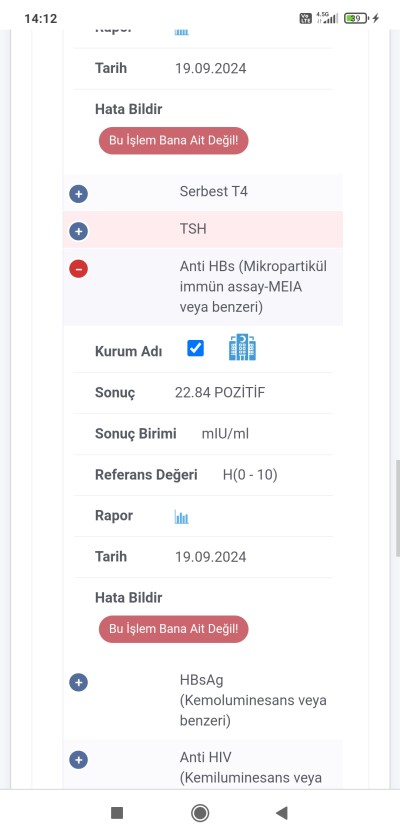The width and height of the screenshot is (400, 837).
Task: Click the page scrollbar thumb on right edge
Action: (x=397, y=508)
